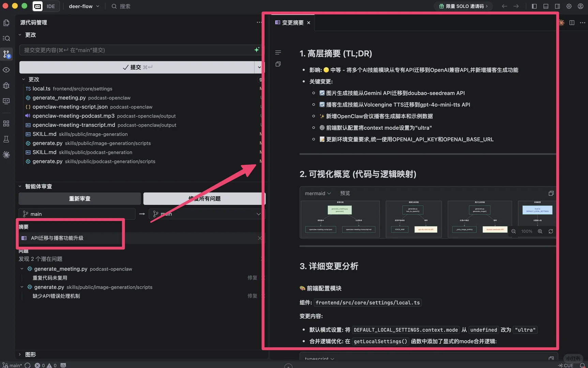Open the commit button dropdown arrow

point(259,67)
